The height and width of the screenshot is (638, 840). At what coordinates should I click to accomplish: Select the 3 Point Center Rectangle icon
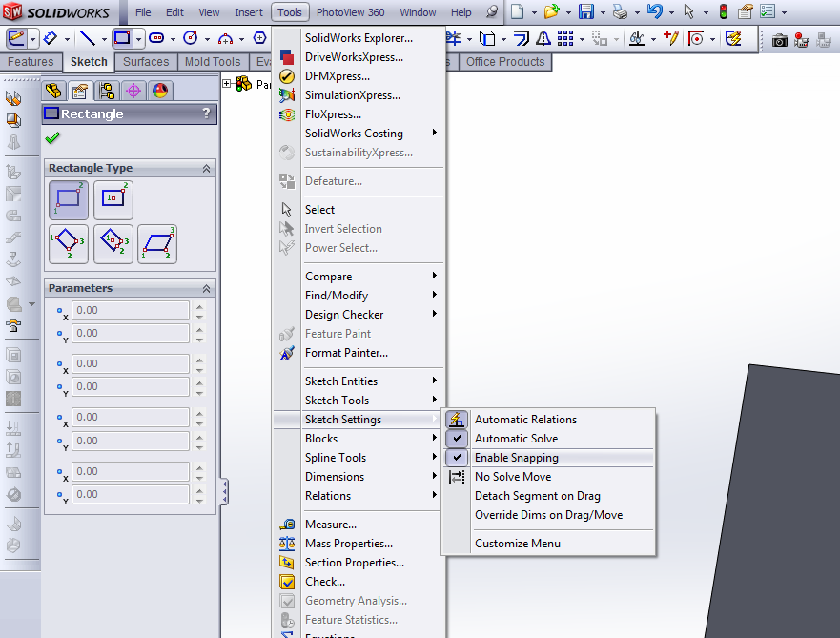(x=113, y=244)
